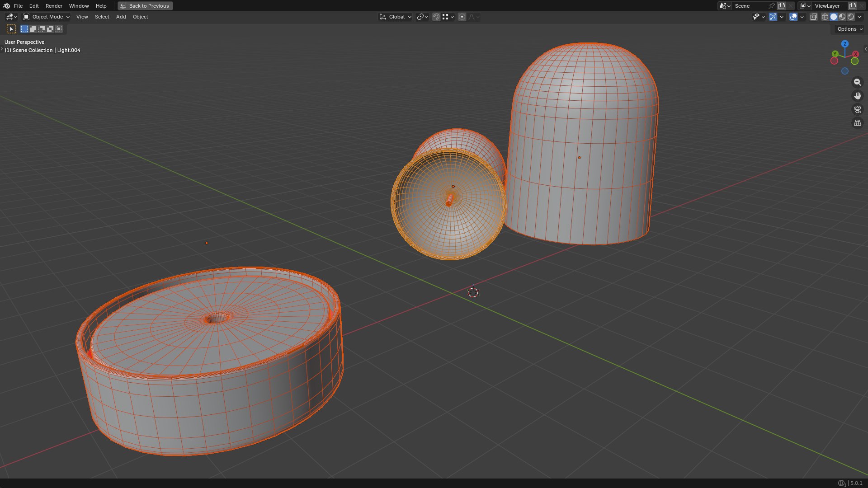
Task: Toggle camera view with camera icon
Action: 858,109
